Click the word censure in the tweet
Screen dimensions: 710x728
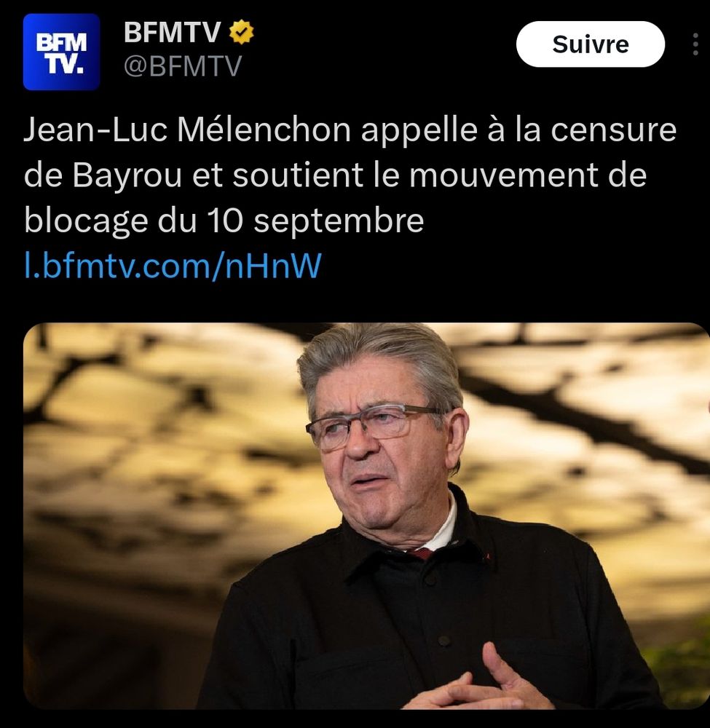(613, 130)
